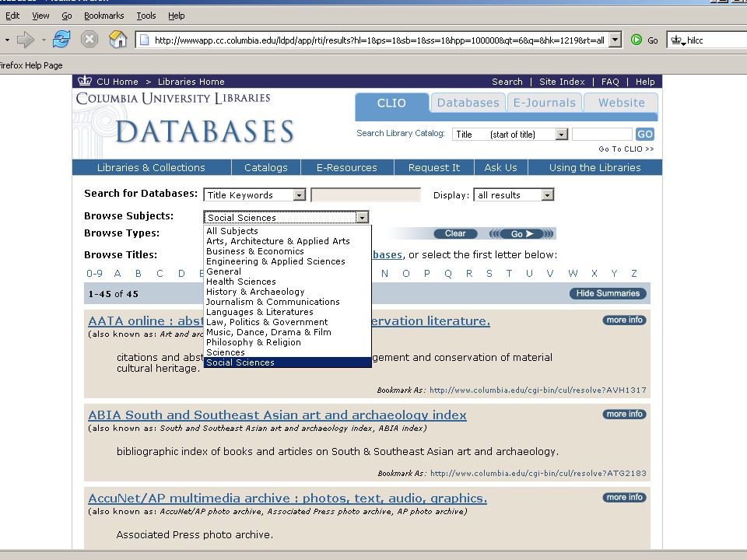
Task: Select the highlighted Social Sciences option
Action: click(287, 362)
